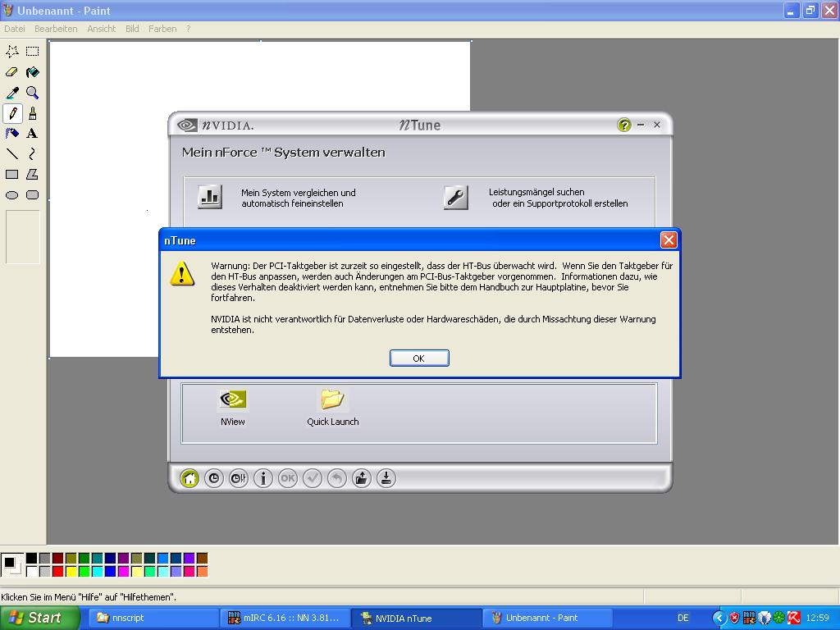Image resolution: width=840 pixels, height=630 pixels.
Task: Open the nTune information icon
Action: coord(263,478)
